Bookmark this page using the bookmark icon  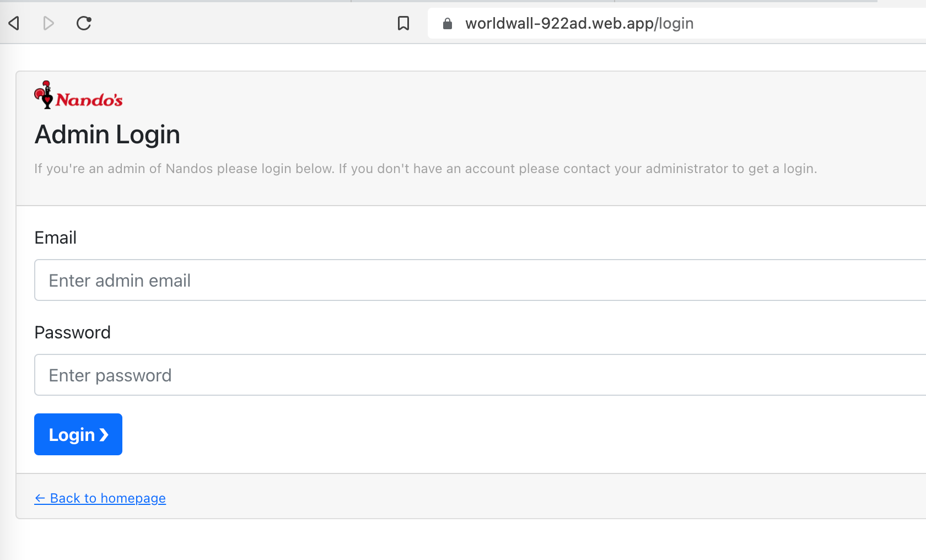tap(403, 23)
